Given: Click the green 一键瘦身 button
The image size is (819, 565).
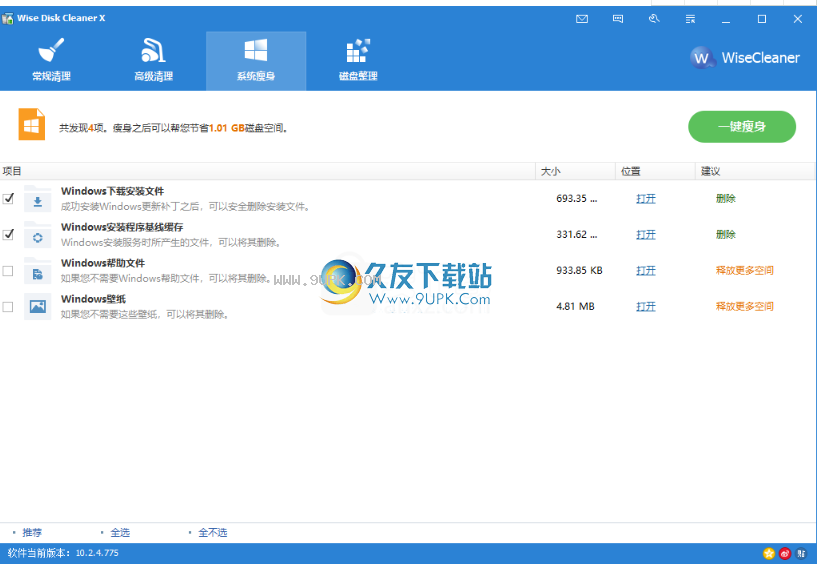Looking at the screenshot, I should (742, 126).
